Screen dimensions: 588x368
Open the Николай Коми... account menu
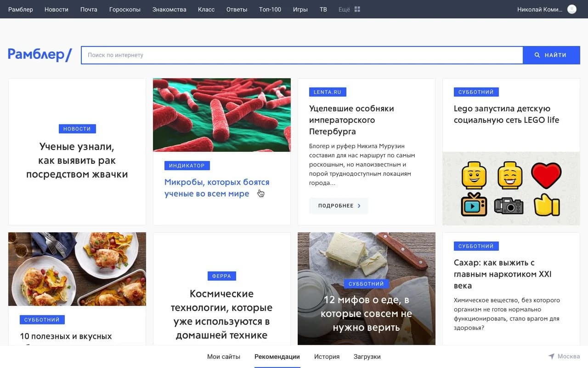pos(540,9)
